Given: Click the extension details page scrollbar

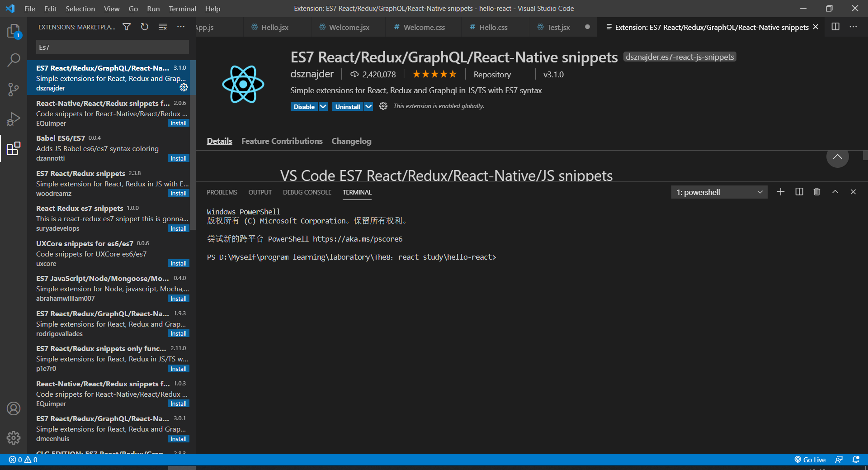Looking at the screenshot, I should pos(865,155).
